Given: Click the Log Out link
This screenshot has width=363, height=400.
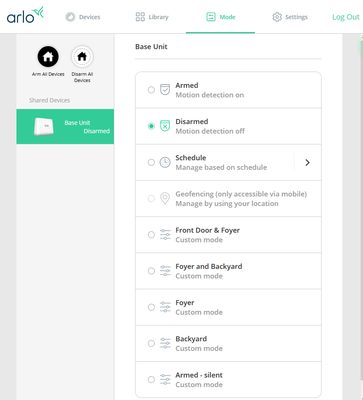Looking at the screenshot, I should pyautogui.click(x=346, y=17).
